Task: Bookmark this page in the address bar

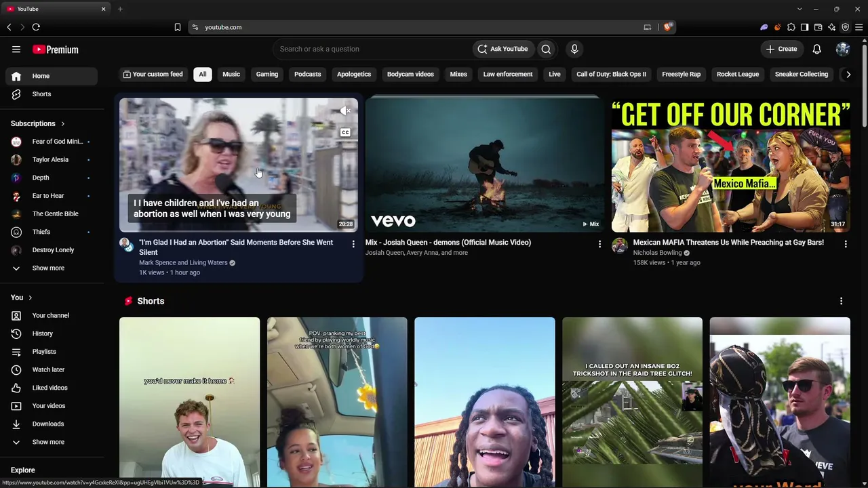Action: click(178, 27)
